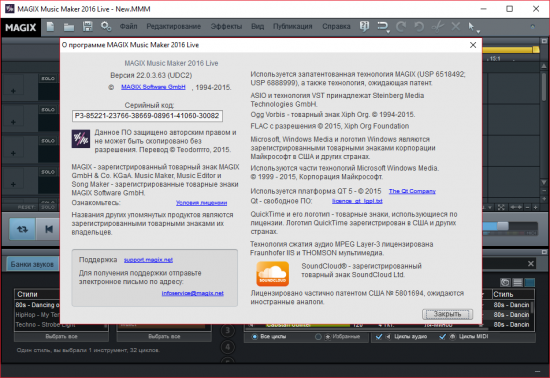Select the Избранные radio button
Viewport: 550px width, 378px height.
[318, 337]
